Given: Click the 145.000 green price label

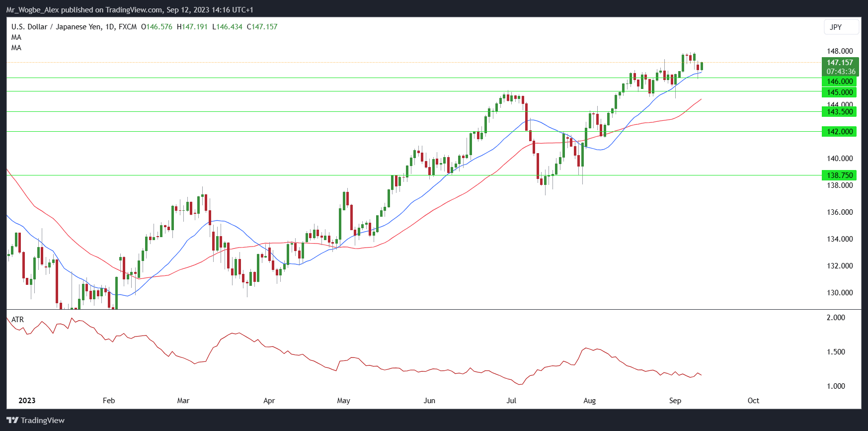Looking at the screenshot, I should click(840, 92).
